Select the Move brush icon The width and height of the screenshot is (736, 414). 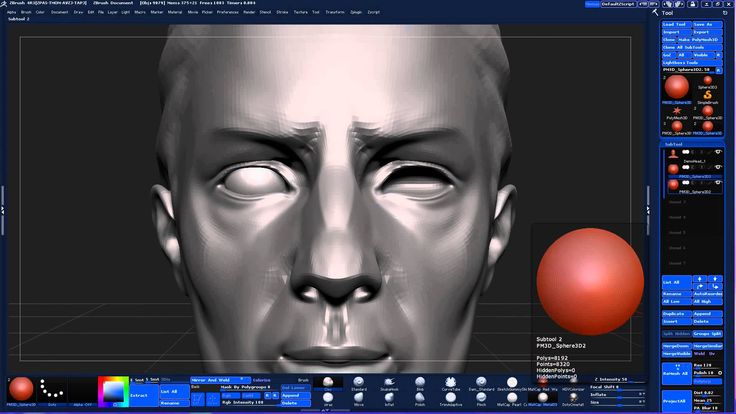(358, 397)
